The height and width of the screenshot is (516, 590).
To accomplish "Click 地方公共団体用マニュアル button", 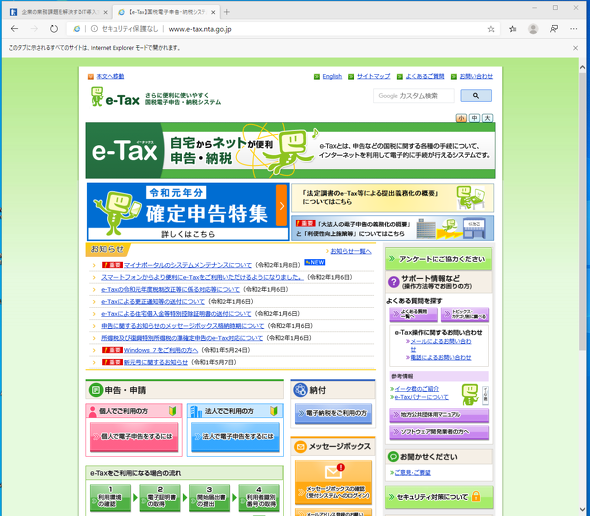I will coord(439,415).
